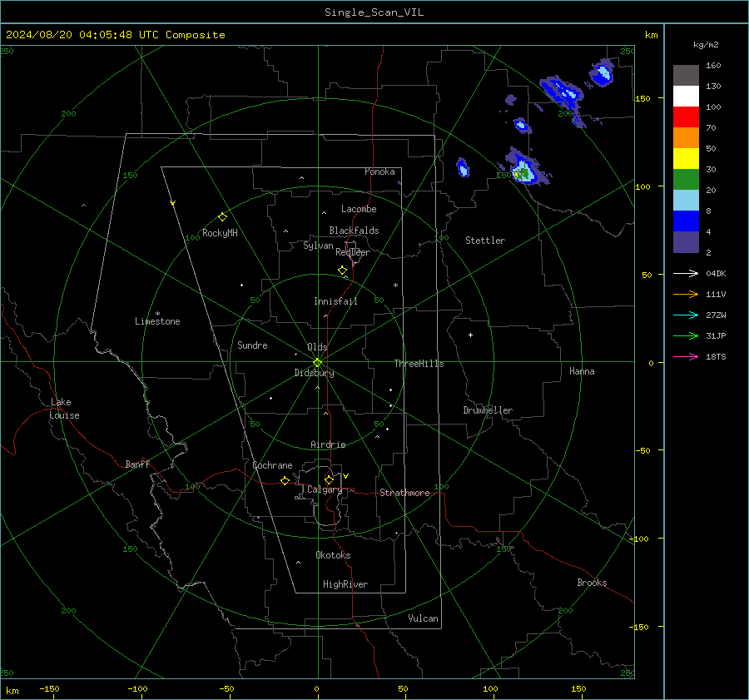Click the Olds city label

coord(317,347)
